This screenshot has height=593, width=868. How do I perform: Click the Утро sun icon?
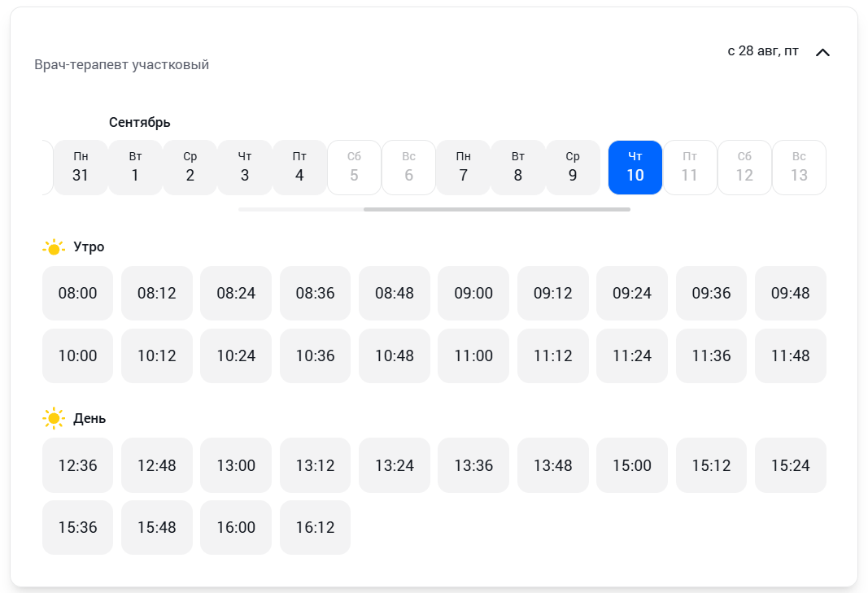tap(54, 247)
